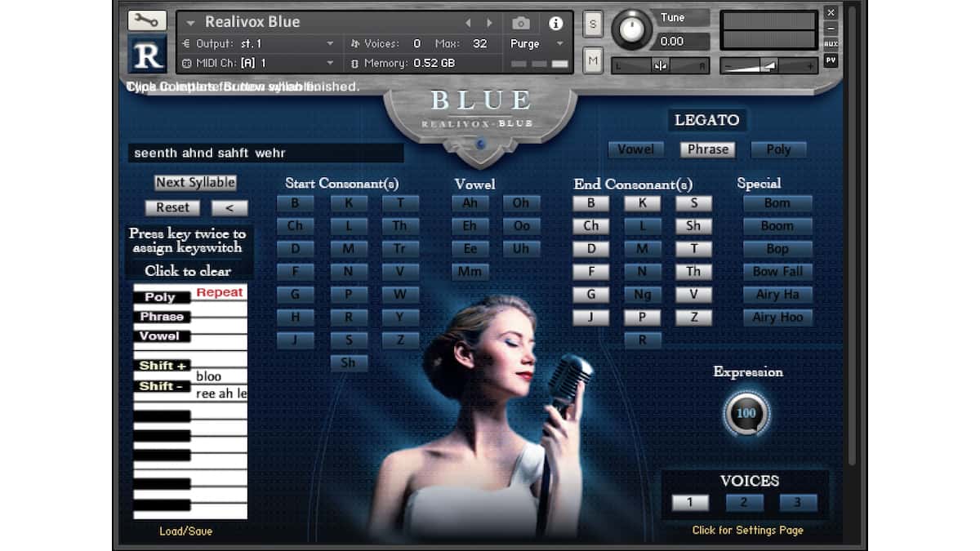980x551 pixels.
Task: Select the Ee vowel
Action: tap(470, 249)
